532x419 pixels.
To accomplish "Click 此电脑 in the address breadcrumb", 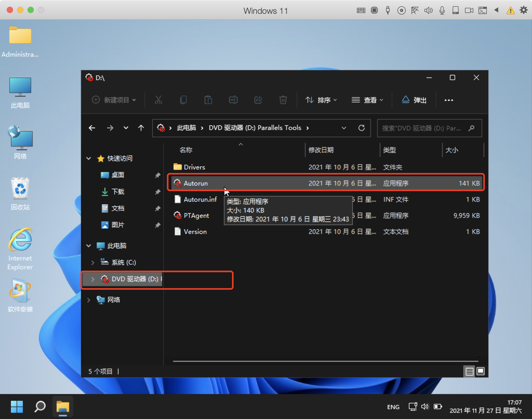I will coord(187,128).
